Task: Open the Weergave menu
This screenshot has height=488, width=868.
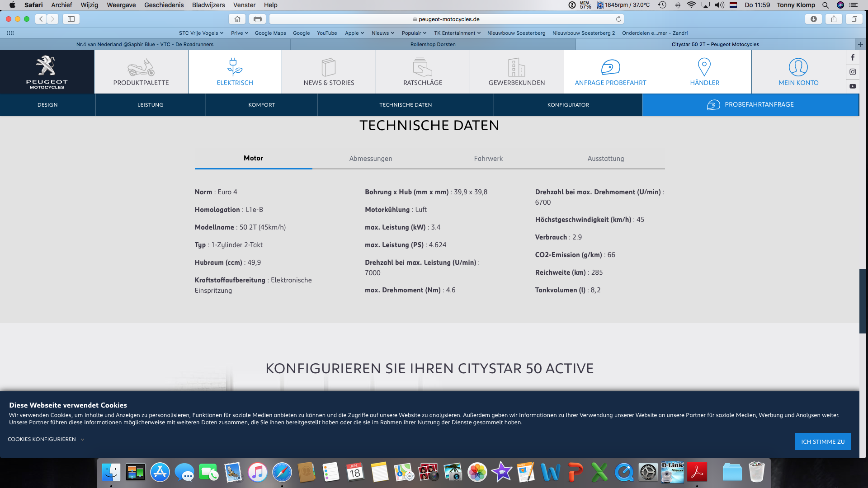Action: (x=121, y=5)
